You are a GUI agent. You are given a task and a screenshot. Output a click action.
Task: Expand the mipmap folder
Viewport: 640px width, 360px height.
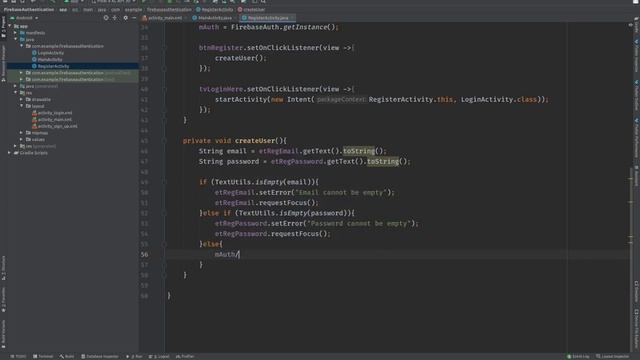22,133
